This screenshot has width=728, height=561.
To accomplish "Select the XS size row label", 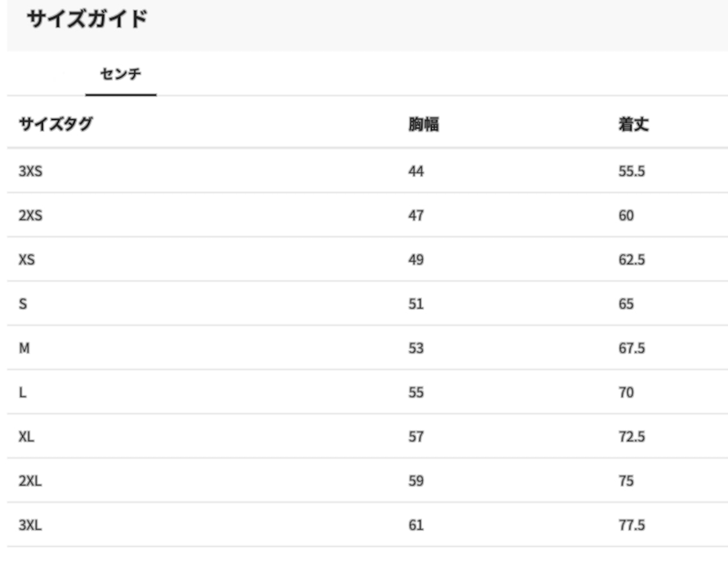I will (27, 260).
